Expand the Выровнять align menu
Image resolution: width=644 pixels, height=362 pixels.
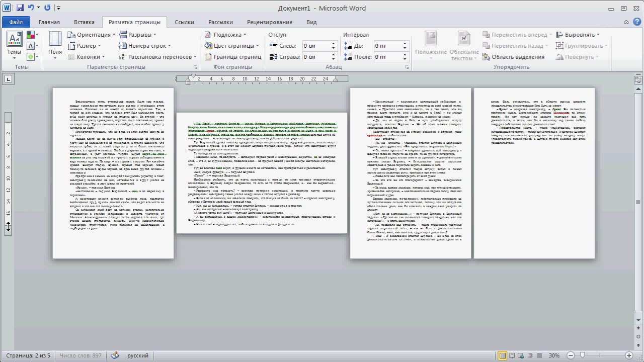578,35
